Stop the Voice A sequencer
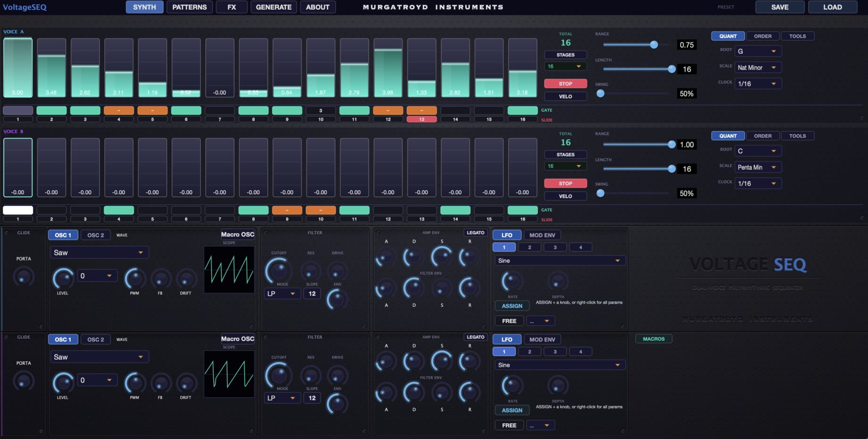Image resolution: width=868 pixels, height=439 pixels. point(565,83)
